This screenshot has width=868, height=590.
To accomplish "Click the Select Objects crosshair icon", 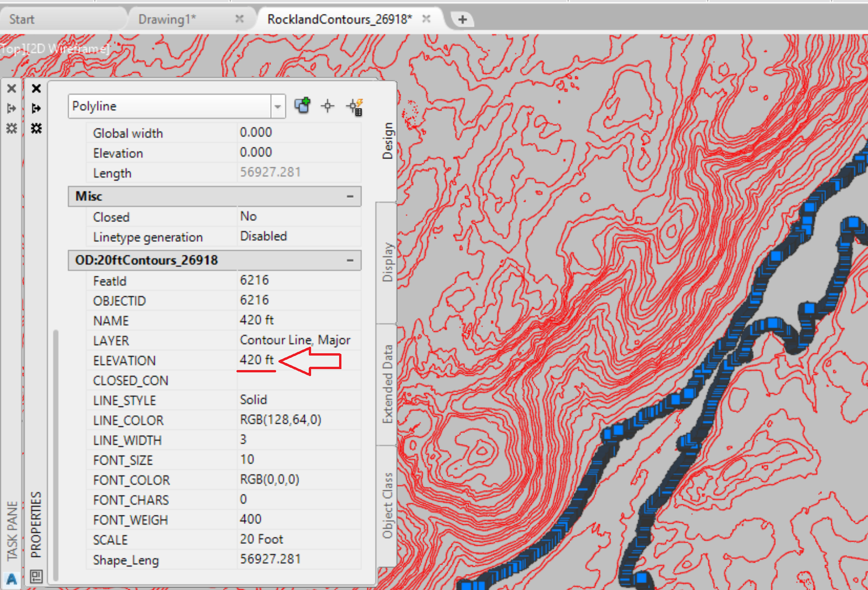I will (328, 106).
